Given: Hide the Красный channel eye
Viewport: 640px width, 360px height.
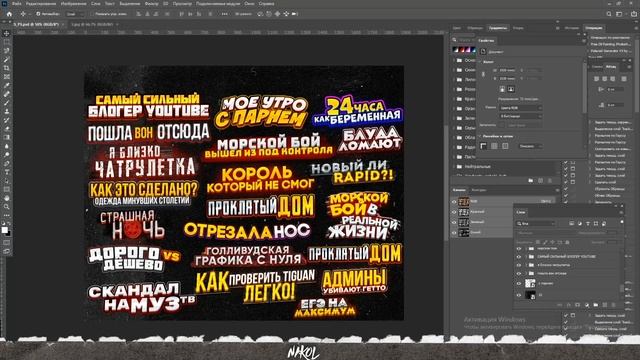Looking at the screenshot, I should pyautogui.click(x=454, y=212).
